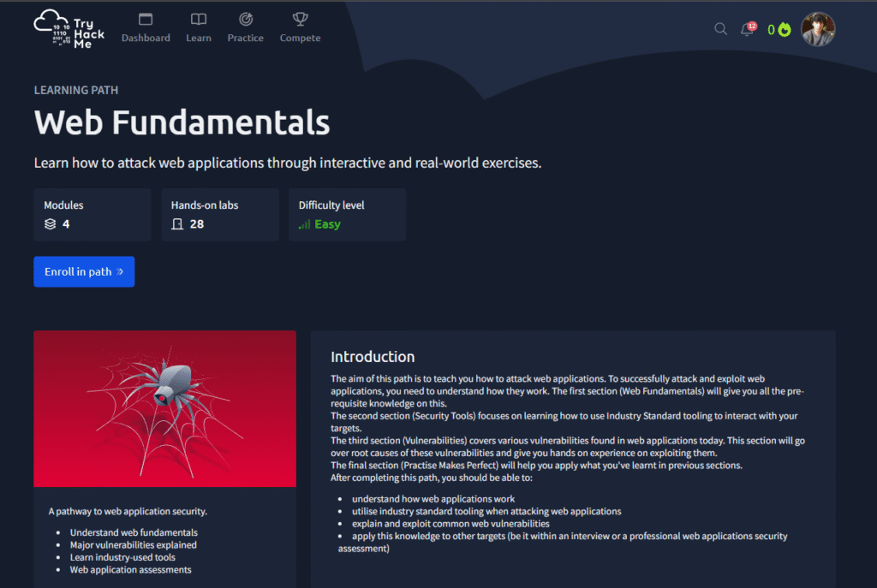Click the Learn book icon
This screenshot has height=588, width=877.
[x=199, y=19]
